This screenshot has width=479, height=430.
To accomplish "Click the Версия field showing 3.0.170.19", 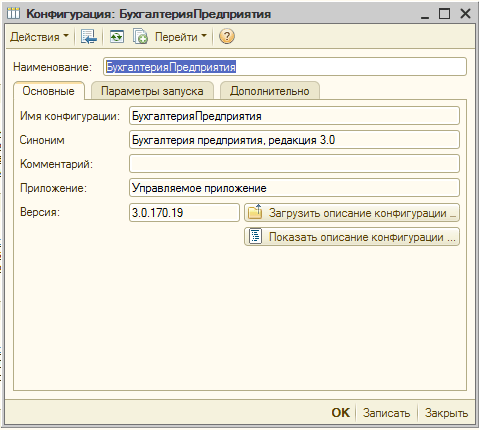I will tap(184, 213).
